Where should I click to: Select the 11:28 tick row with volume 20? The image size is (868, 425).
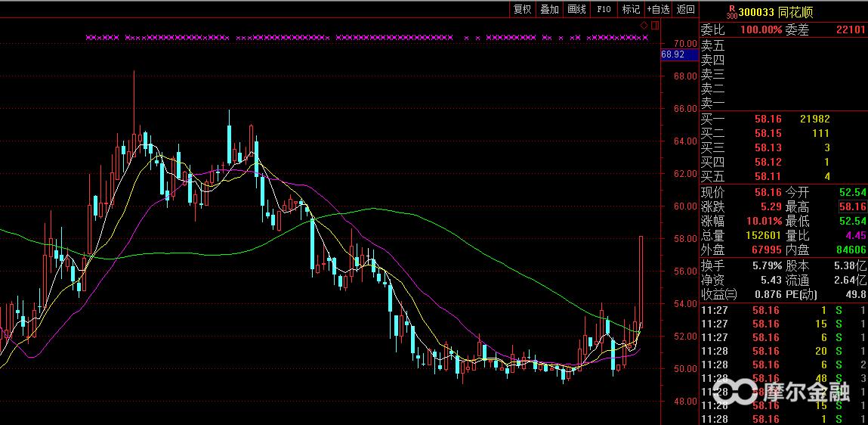coord(784,351)
